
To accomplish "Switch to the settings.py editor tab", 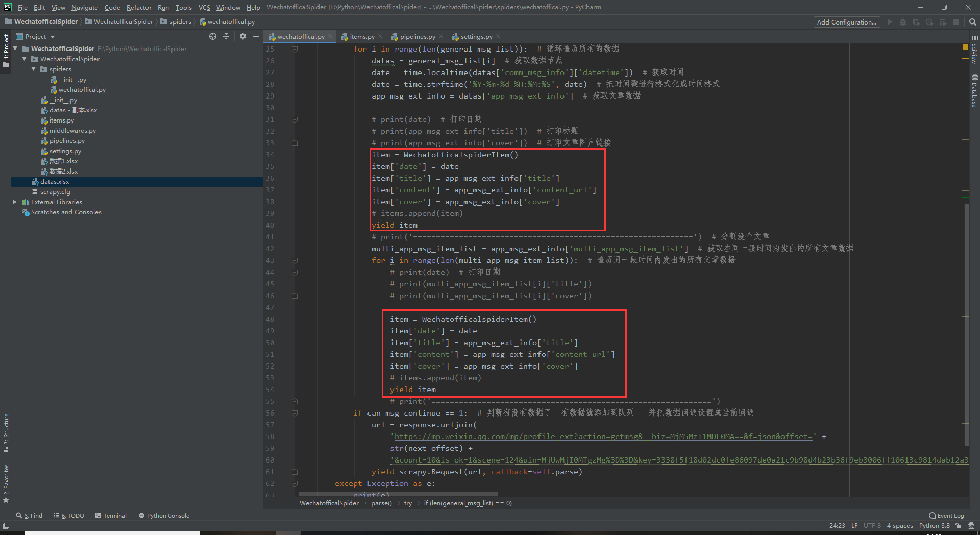I will pos(476,37).
